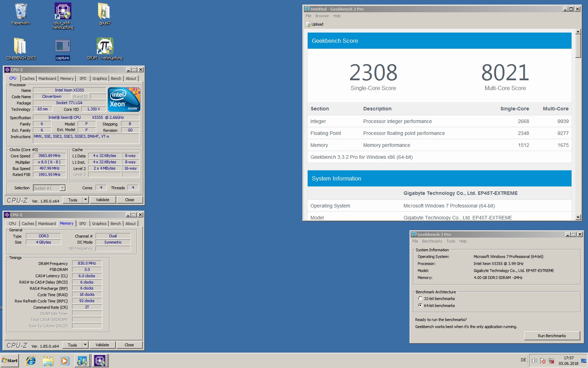The width and height of the screenshot is (588, 368).
Task: Click Validate in top CPU-Z window
Action: [x=103, y=200]
